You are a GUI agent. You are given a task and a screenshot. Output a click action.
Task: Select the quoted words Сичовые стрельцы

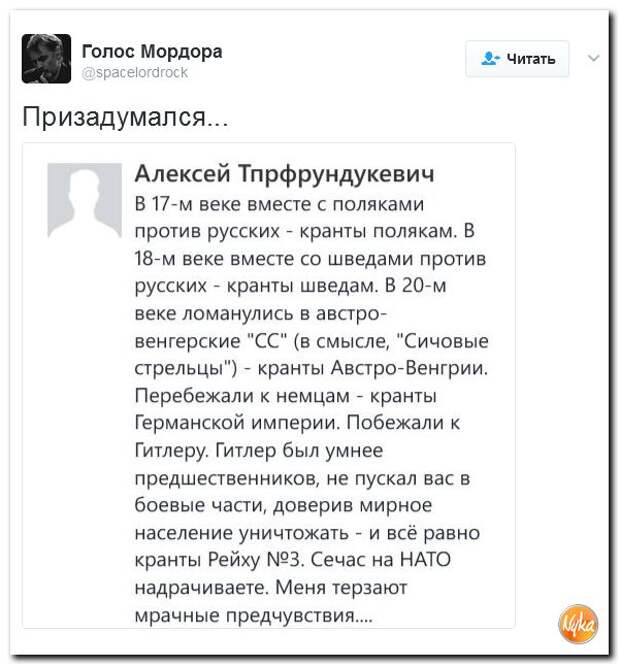(x=312, y=354)
